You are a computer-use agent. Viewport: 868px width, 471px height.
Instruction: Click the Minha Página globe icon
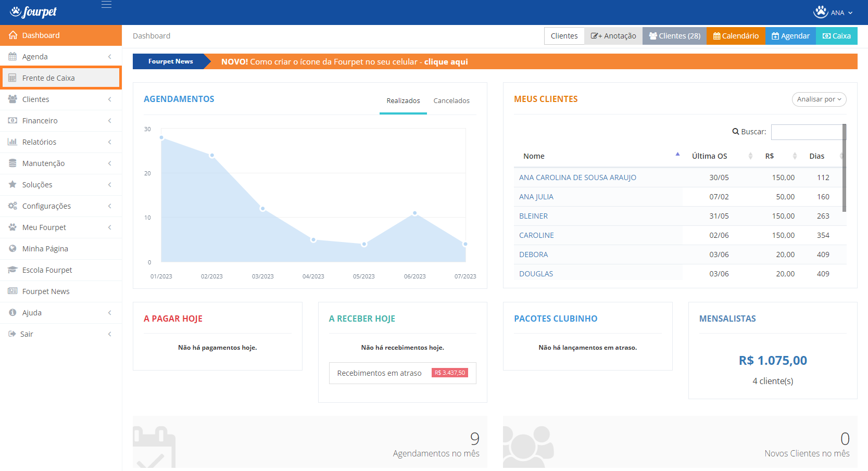pos(12,249)
